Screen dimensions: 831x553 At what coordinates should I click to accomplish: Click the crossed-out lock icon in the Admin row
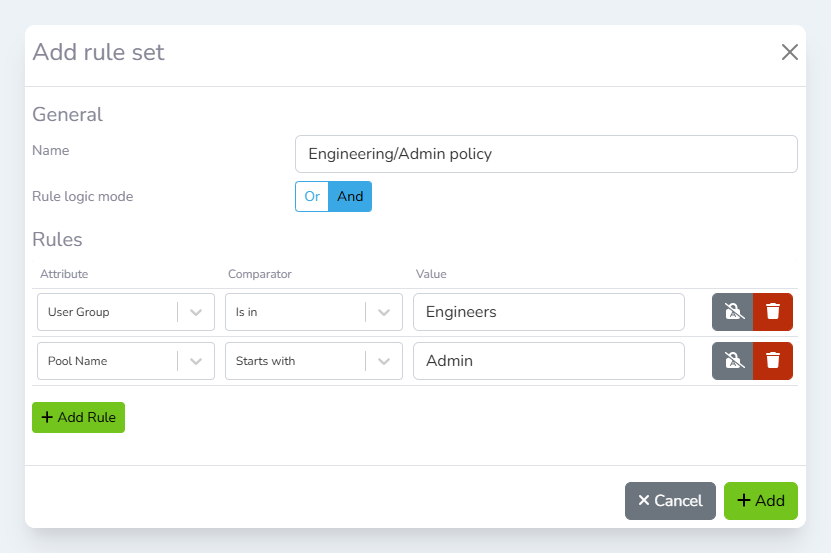733,361
